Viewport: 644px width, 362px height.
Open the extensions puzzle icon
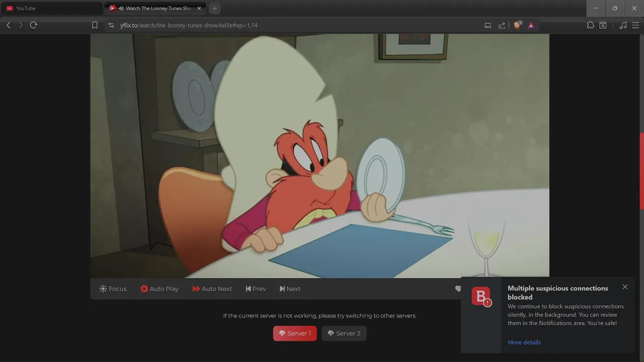pos(590,25)
